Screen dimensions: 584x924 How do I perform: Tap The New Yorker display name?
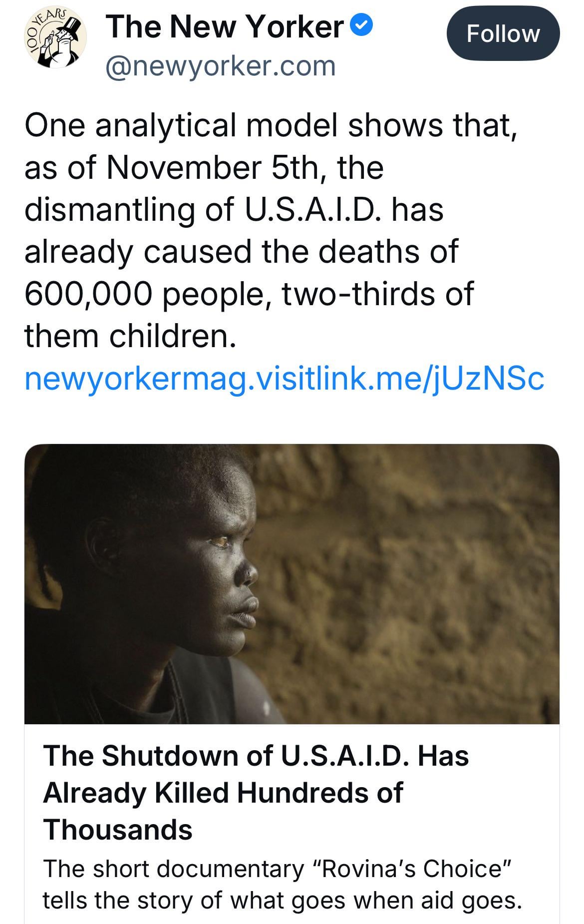tap(225, 27)
